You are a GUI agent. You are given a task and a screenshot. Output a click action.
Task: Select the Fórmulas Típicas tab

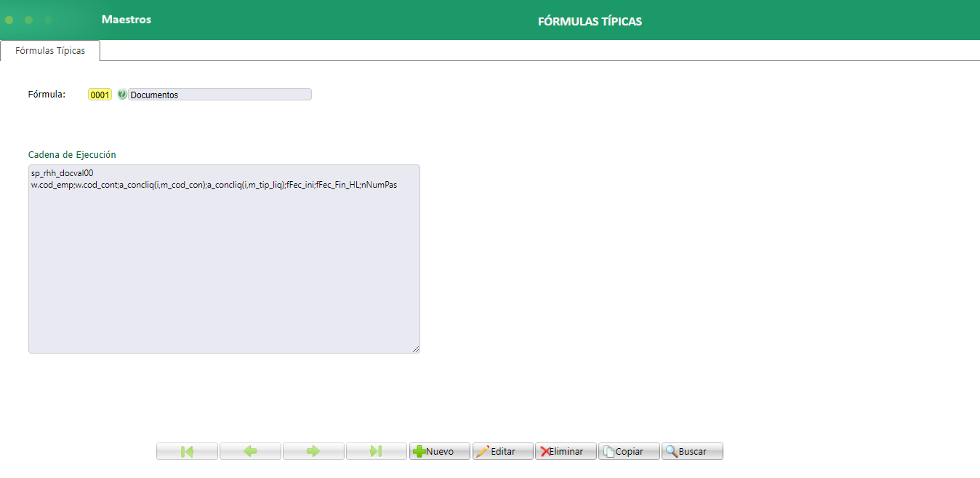pos(50,51)
